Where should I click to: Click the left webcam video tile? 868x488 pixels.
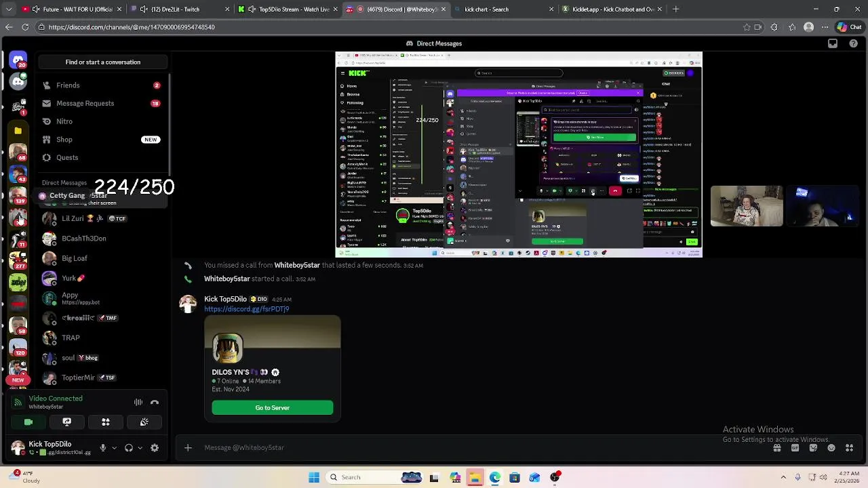(747, 206)
